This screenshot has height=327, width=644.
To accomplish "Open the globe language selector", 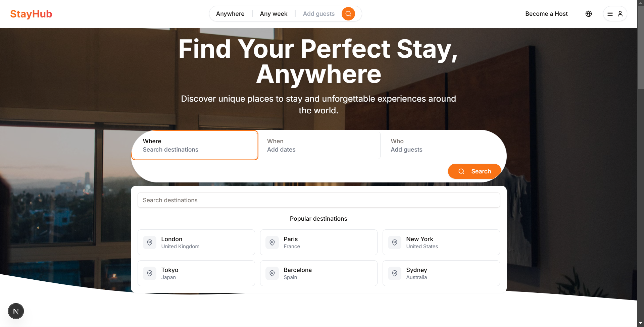I will pos(589,14).
